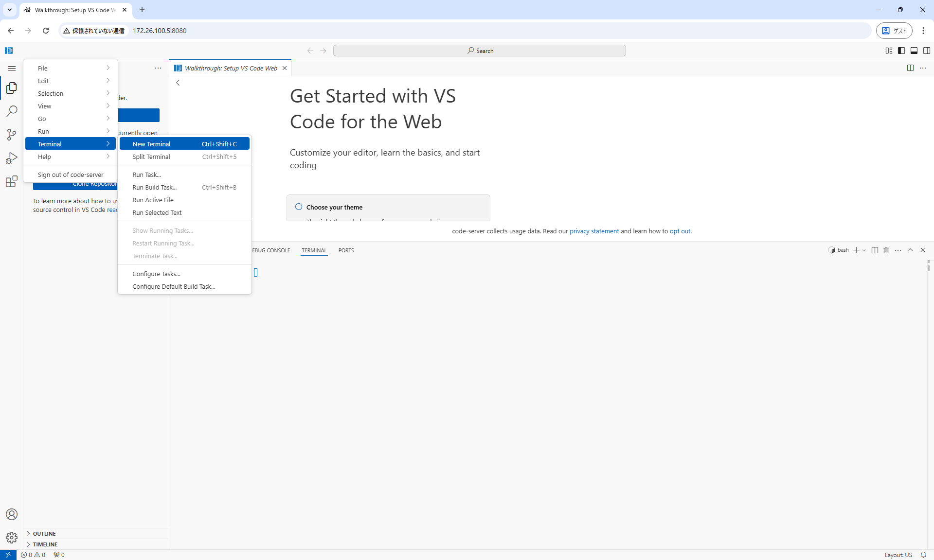This screenshot has width=934, height=560.
Task: Open the privacy statement link
Action: 594,231
